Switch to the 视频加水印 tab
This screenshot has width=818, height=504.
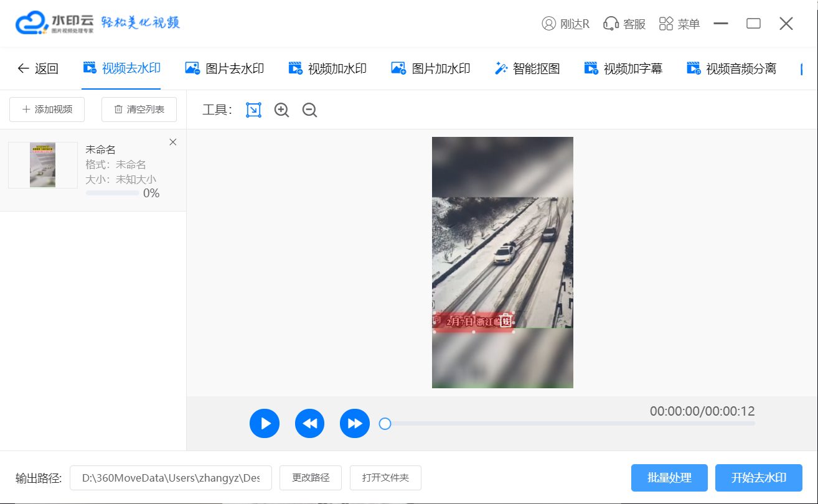327,68
